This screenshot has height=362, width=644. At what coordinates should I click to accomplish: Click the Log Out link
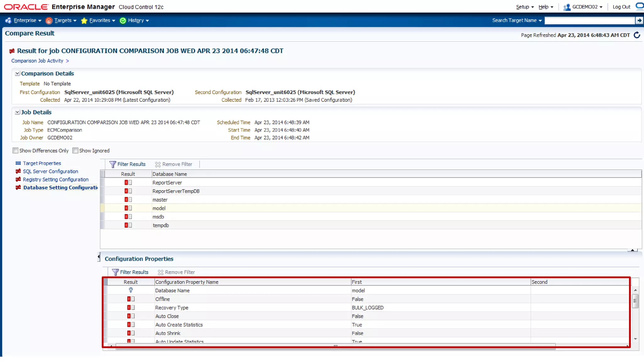621,7
